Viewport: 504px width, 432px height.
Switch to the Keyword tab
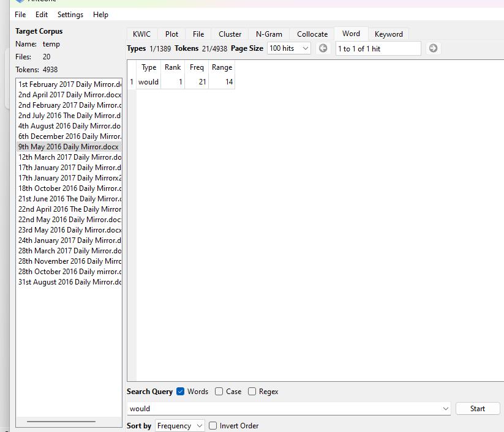(x=389, y=34)
